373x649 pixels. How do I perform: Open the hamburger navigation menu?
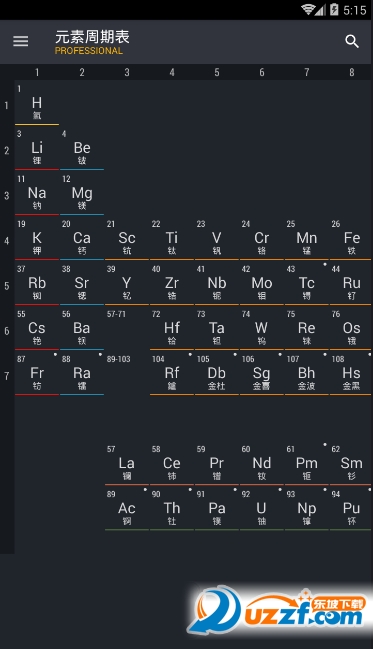tap(21, 41)
